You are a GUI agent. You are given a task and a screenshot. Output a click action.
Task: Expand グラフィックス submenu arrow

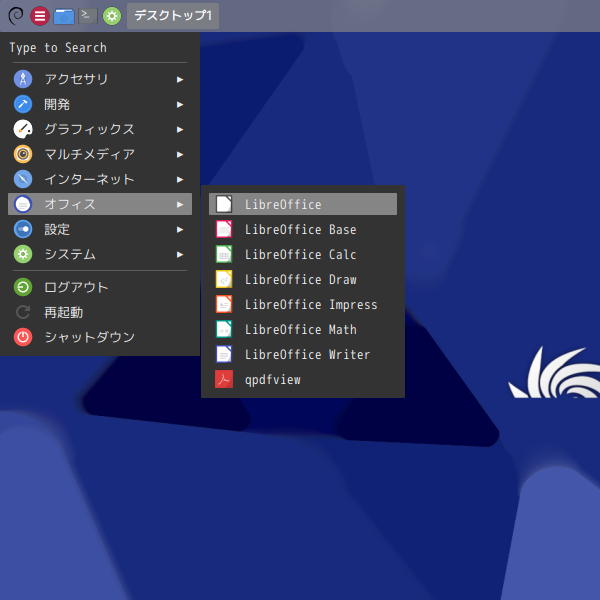pos(179,129)
